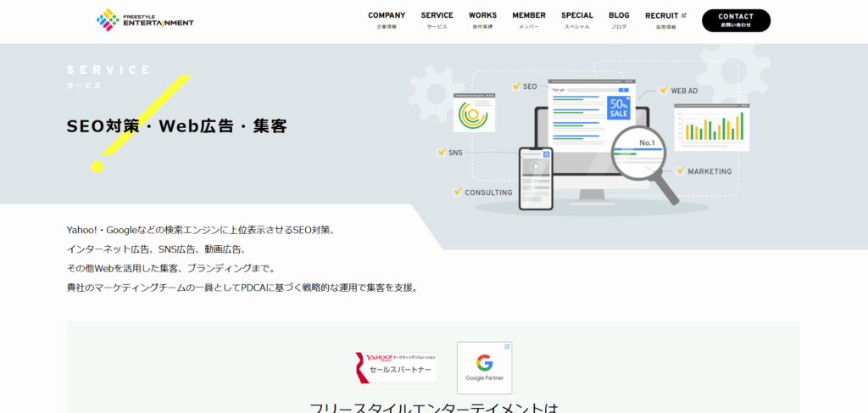Go to the WORKS page
The height and width of the screenshot is (413, 868).
pyautogui.click(x=482, y=20)
